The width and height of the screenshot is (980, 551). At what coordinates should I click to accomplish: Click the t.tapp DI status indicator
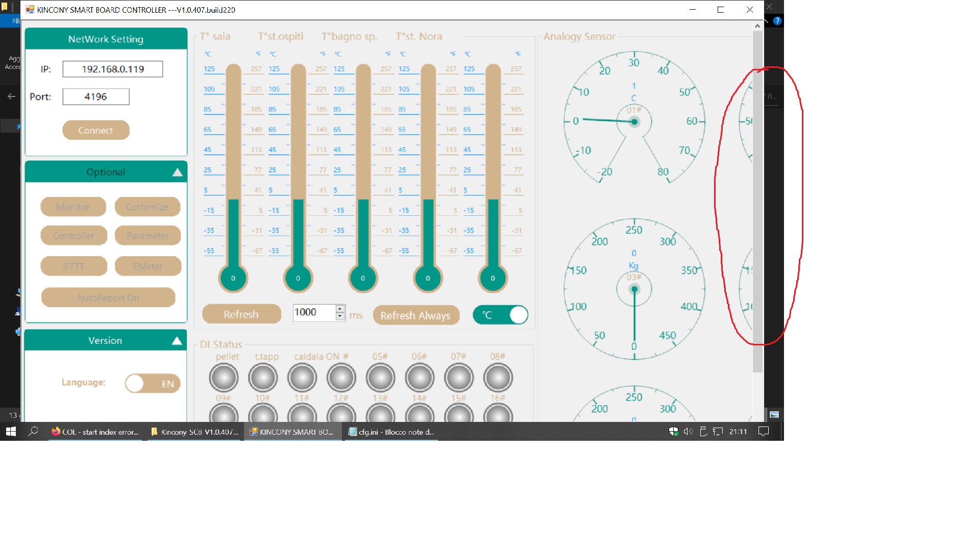point(263,378)
